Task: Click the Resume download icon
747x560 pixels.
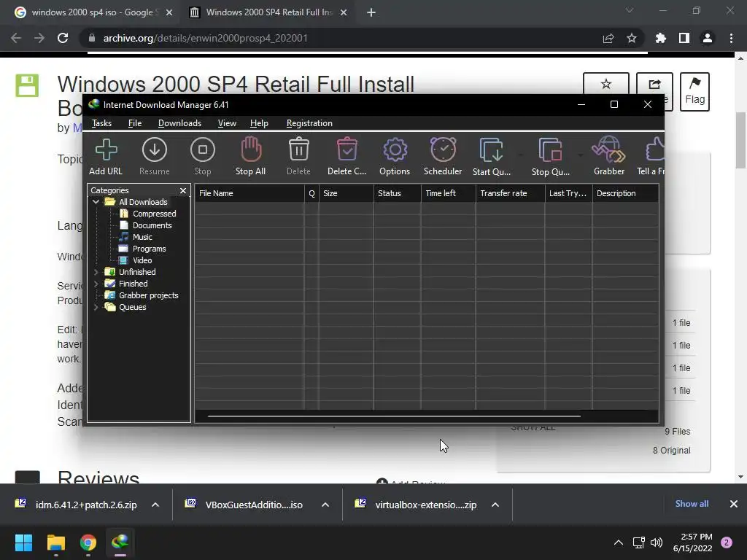Action: (155, 156)
